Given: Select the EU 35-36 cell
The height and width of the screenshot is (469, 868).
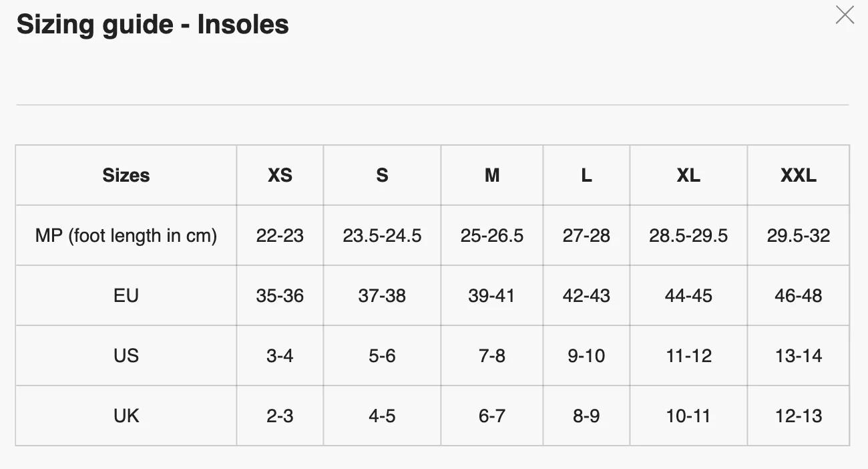Looking at the screenshot, I should [280, 295].
